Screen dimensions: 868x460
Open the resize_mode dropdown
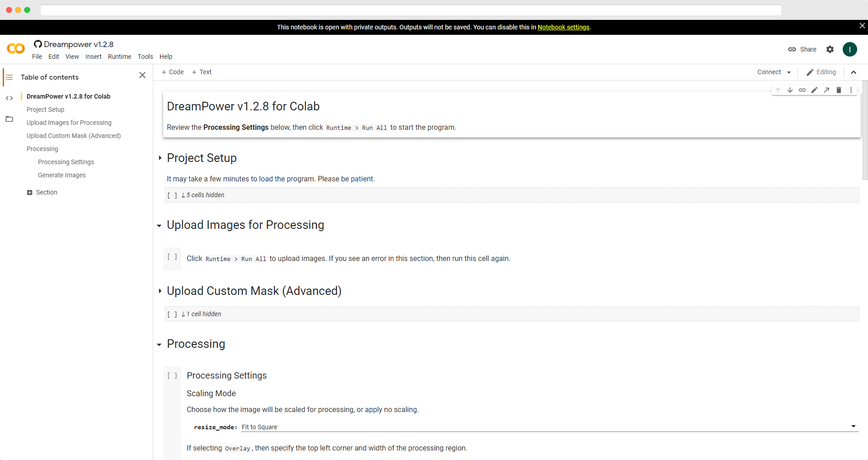[x=549, y=427]
